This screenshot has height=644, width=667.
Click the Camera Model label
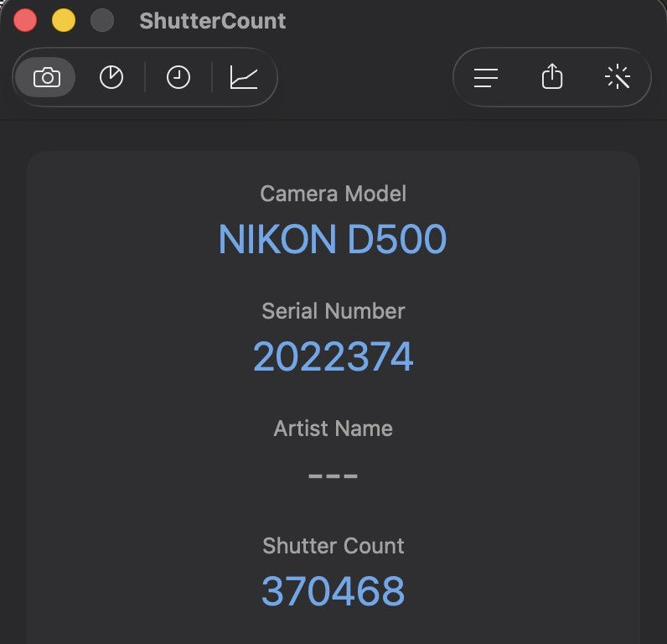click(x=333, y=194)
